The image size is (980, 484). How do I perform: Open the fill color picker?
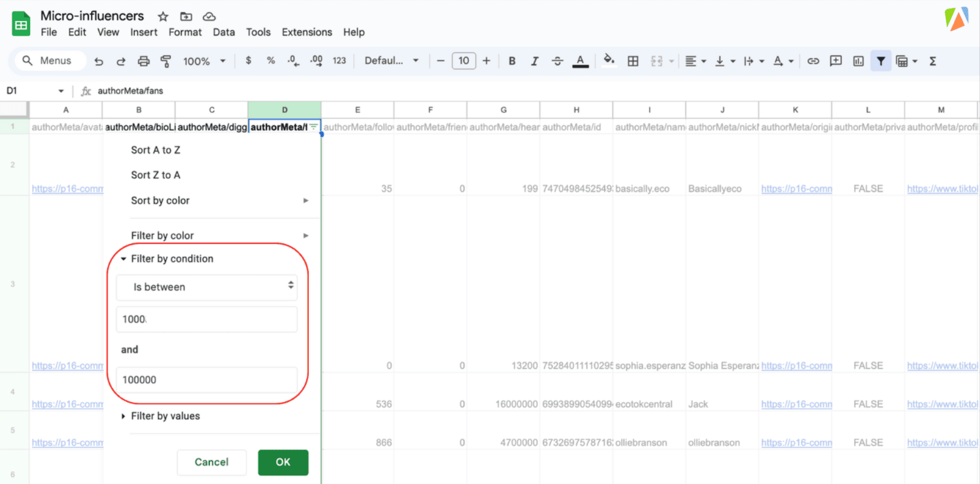[x=608, y=60]
